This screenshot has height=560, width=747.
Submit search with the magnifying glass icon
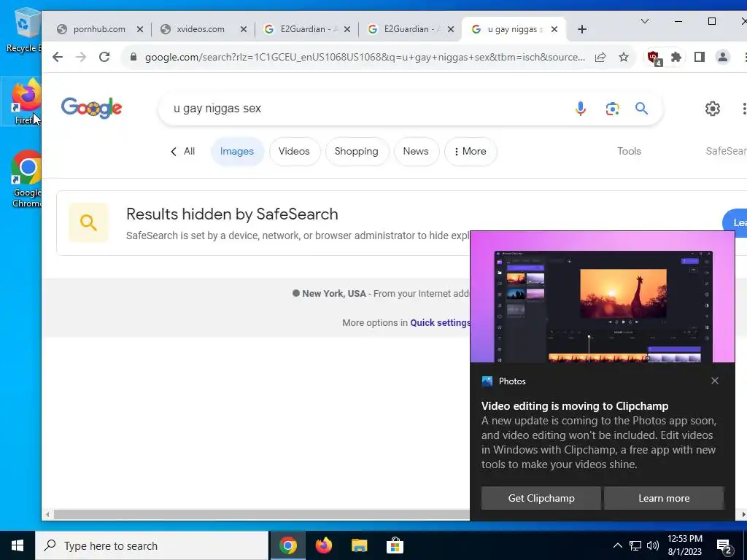[x=642, y=109]
